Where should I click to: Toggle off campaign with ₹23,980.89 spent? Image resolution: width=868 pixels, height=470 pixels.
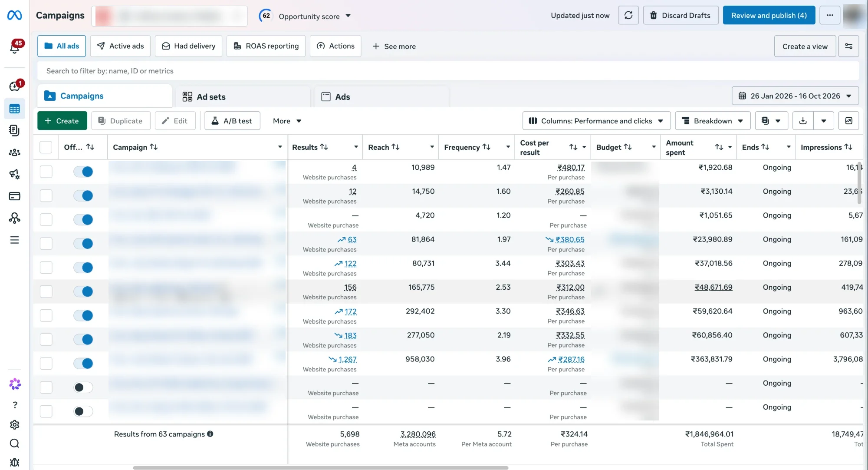tap(83, 244)
